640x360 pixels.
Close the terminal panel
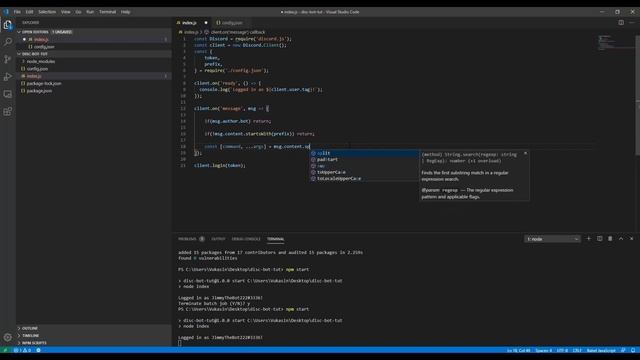[631, 239]
